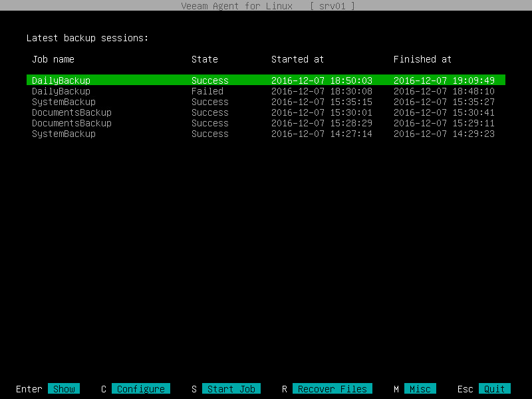Viewport: 532px width, 399px height.
Task: Click the Latest backup sessions heading
Action: [88, 38]
